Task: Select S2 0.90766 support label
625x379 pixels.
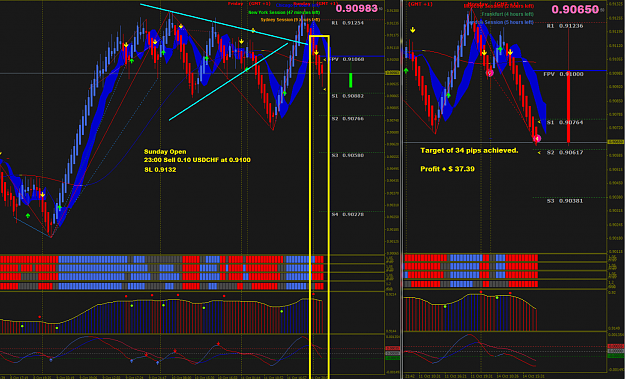Action: (348, 119)
